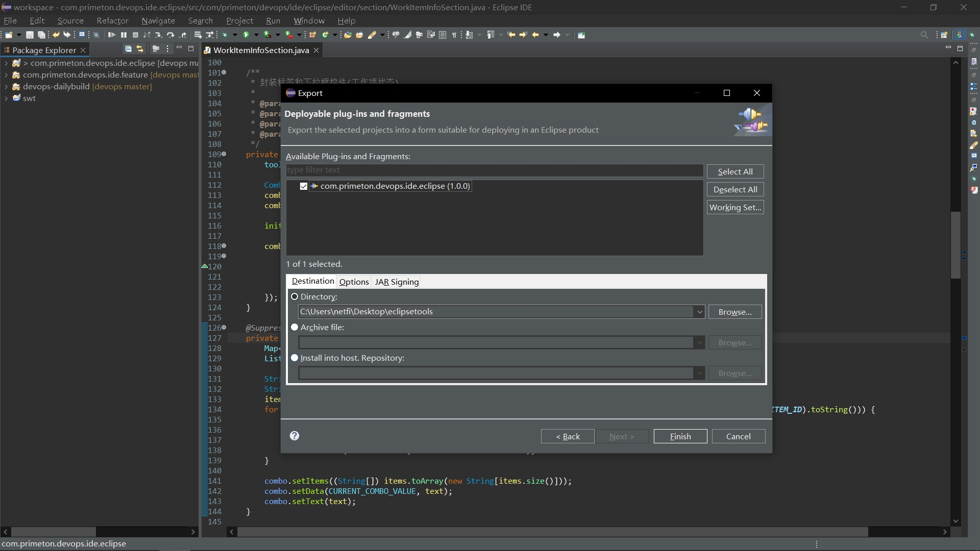Click Collapse All in Package Explorer

click(128, 49)
